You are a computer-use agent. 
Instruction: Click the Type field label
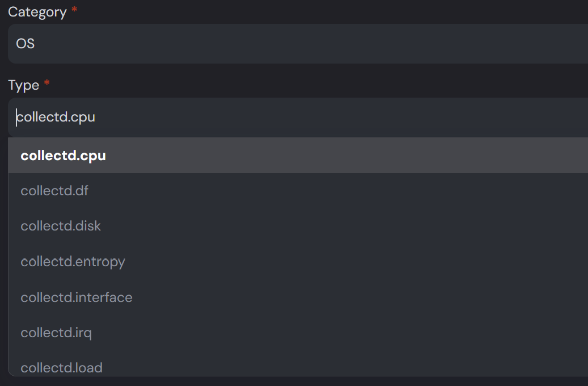point(24,85)
